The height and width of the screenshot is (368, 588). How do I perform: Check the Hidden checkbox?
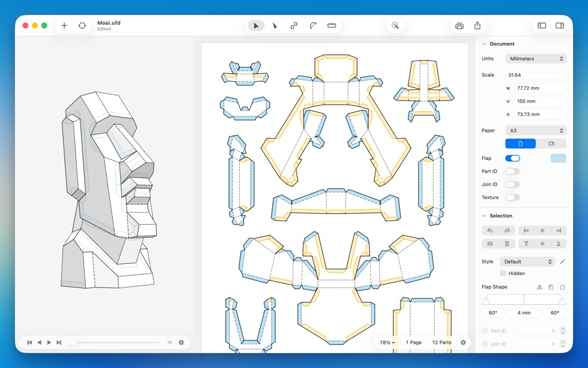coord(503,273)
